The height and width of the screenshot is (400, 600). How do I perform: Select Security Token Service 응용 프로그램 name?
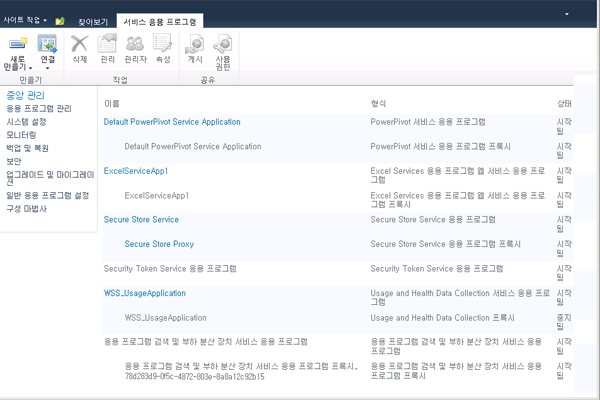tap(170, 268)
